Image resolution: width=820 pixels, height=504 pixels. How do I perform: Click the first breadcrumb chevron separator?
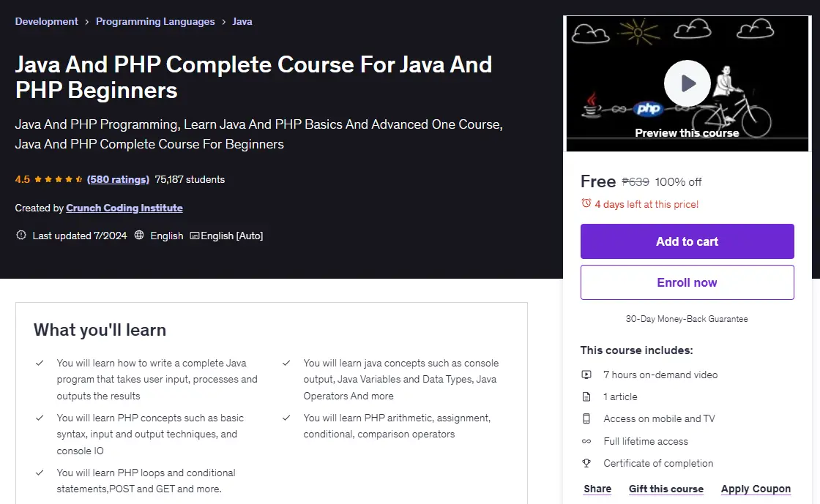pyautogui.click(x=87, y=22)
